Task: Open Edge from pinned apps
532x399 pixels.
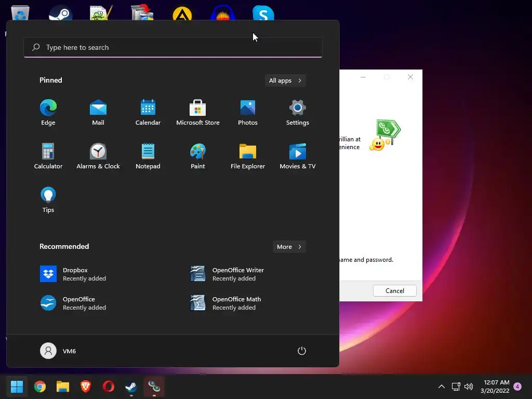Action: [x=48, y=113]
